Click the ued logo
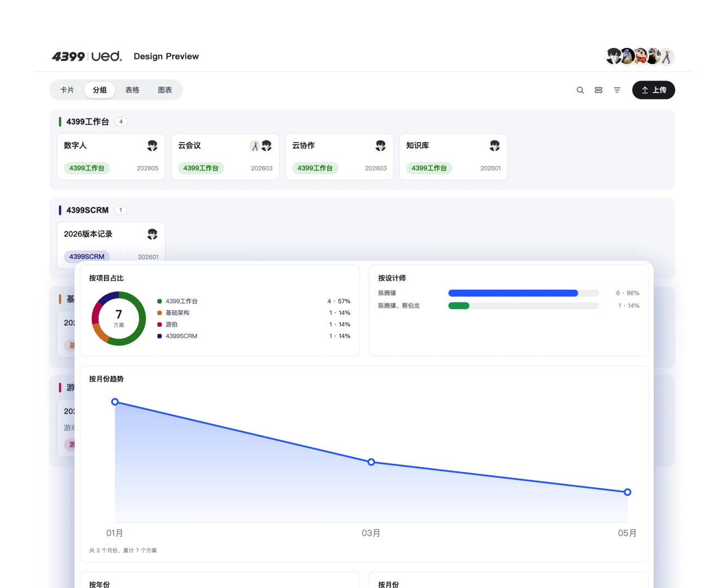 (x=107, y=57)
